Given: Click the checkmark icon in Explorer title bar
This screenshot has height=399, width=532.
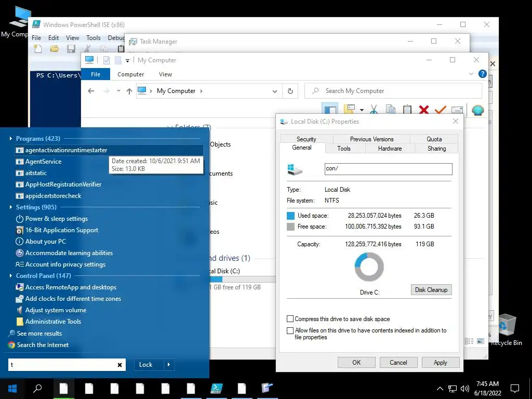Looking at the screenshot, I should pyautogui.click(x=107, y=60).
